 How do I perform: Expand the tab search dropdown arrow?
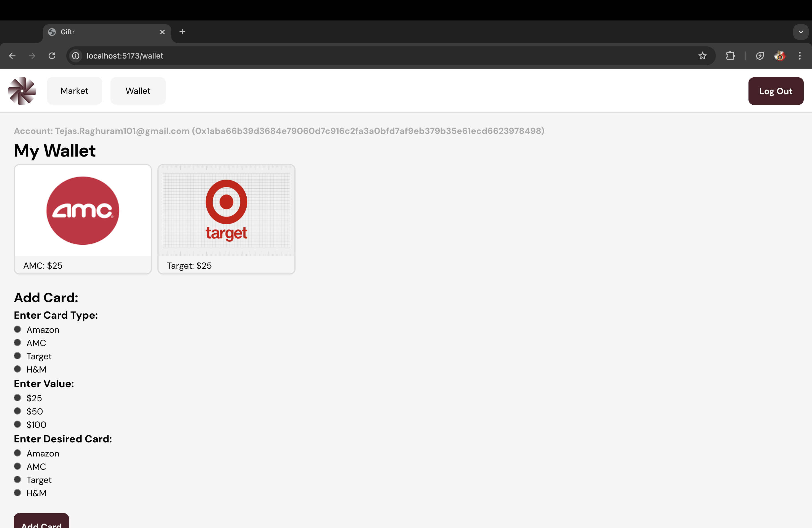[x=800, y=32]
